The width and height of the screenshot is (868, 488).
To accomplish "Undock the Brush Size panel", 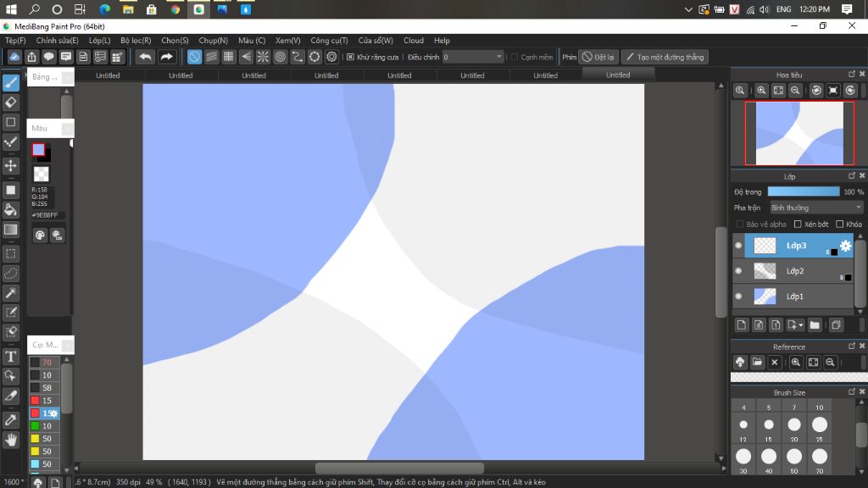I will tap(851, 391).
